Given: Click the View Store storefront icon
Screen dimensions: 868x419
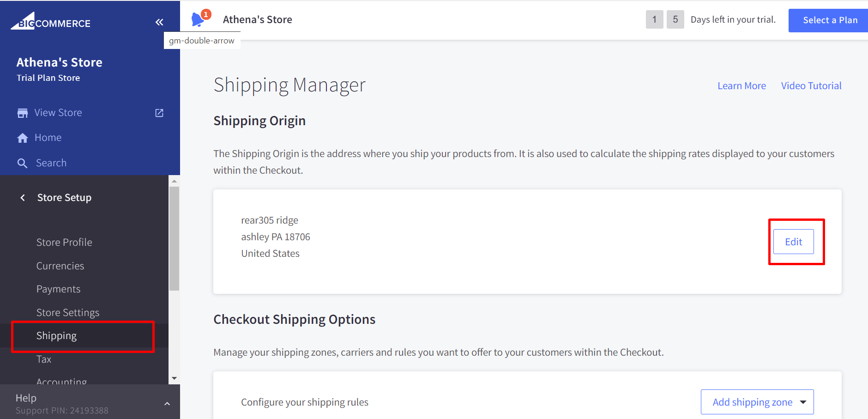Looking at the screenshot, I should click(23, 113).
